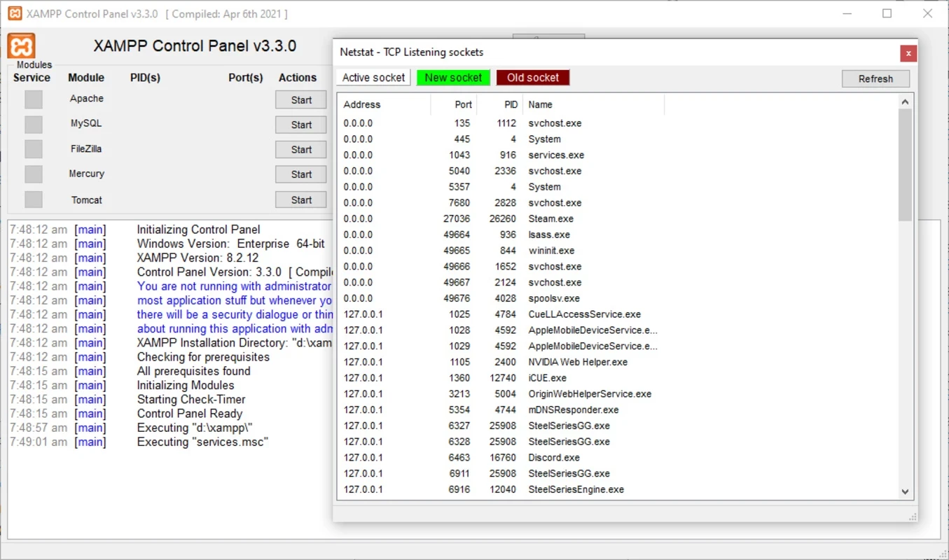Sort socket list by PID column
The image size is (949, 560).
click(x=500, y=104)
